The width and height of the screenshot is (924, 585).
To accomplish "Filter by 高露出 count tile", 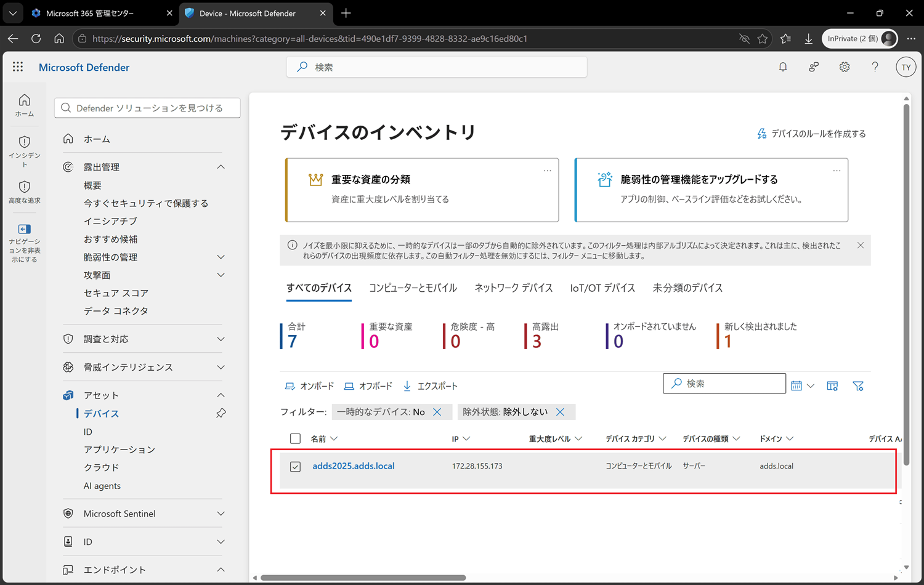I will click(542, 336).
